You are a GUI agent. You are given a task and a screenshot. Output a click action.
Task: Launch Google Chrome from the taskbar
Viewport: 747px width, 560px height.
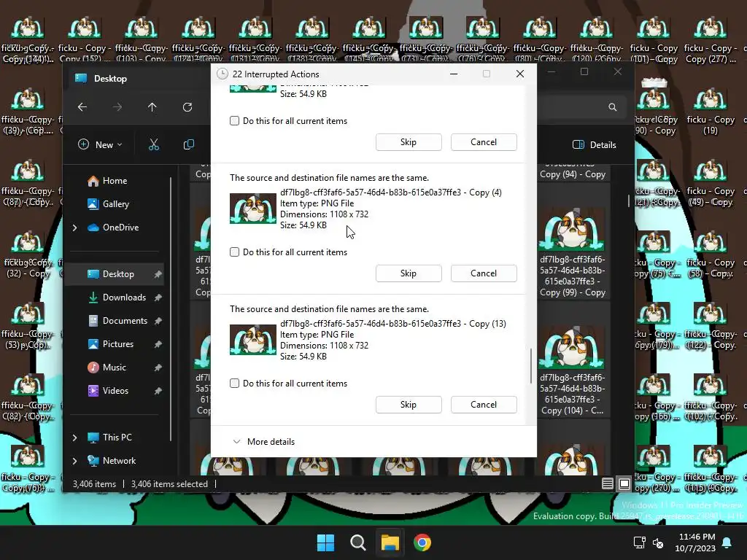point(422,542)
